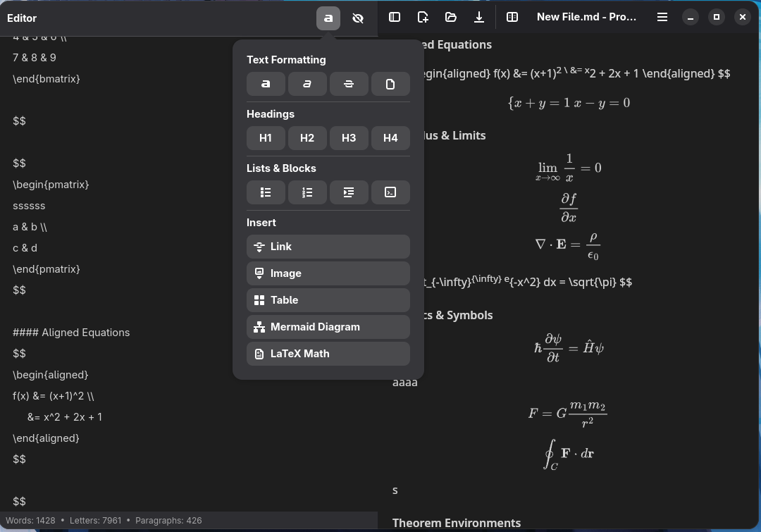Screen dimensions: 761x532
Task: Click the Editor panel title
Action: 22,18
